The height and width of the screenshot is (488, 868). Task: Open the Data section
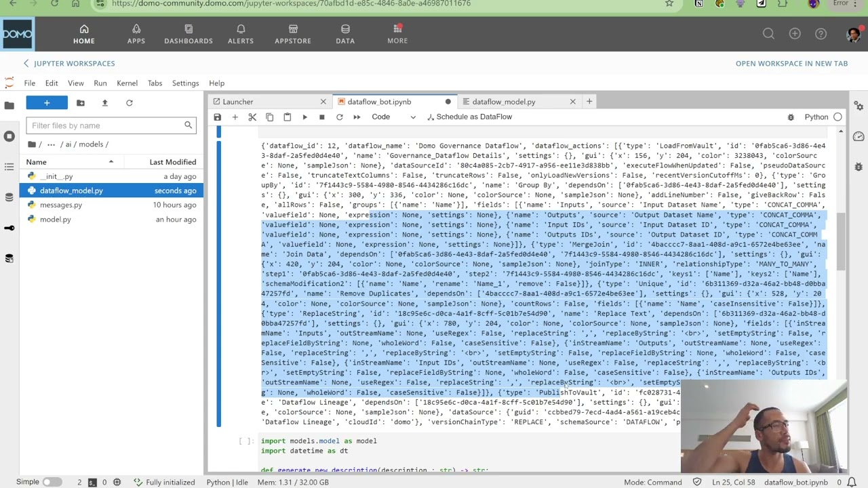pos(345,34)
